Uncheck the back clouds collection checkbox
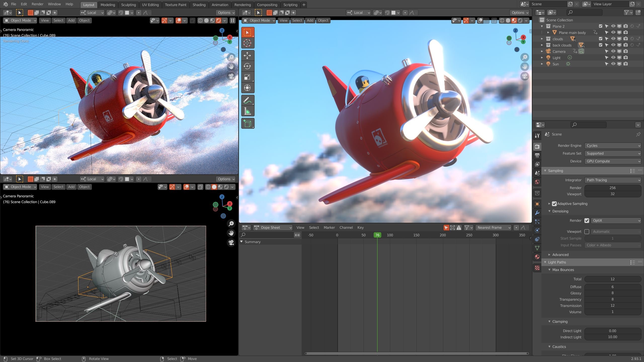The width and height of the screenshot is (644, 362). coord(601,45)
